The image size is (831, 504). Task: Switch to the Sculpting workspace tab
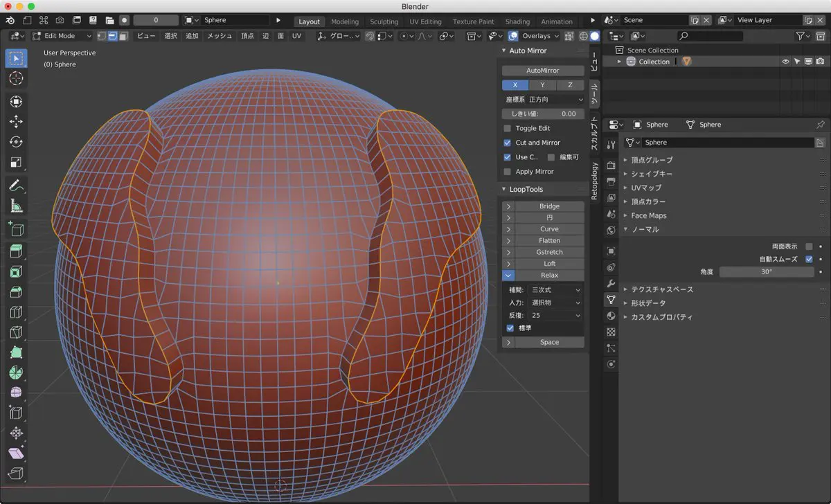click(384, 21)
